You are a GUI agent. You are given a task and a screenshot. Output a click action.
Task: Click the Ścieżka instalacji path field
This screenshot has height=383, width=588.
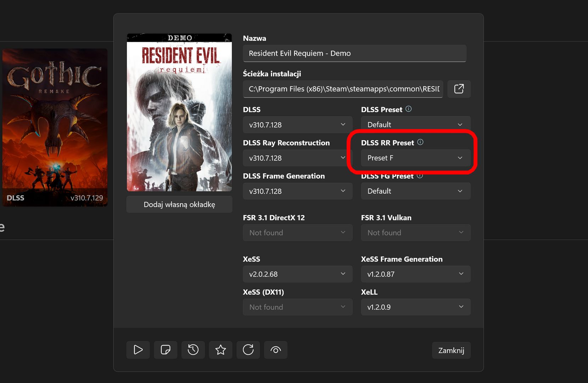[x=343, y=89]
